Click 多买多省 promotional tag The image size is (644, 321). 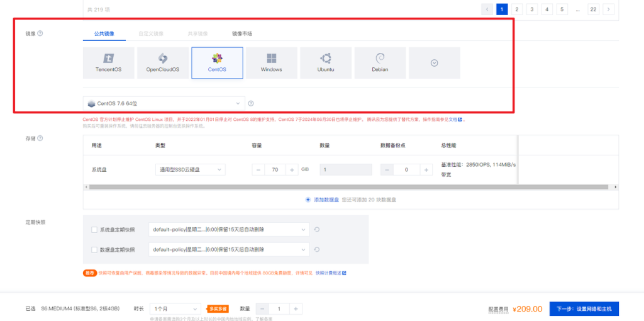pyautogui.click(x=217, y=308)
